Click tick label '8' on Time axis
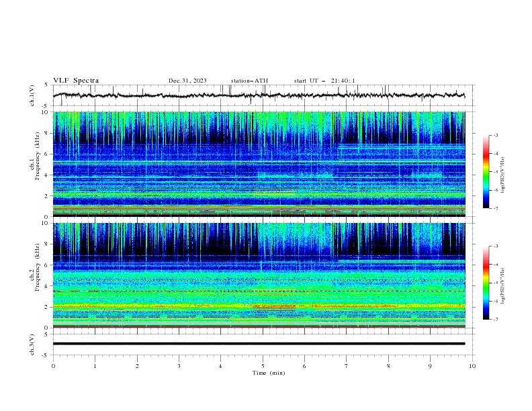The height and width of the screenshot is (411, 532). tap(388, 366)
